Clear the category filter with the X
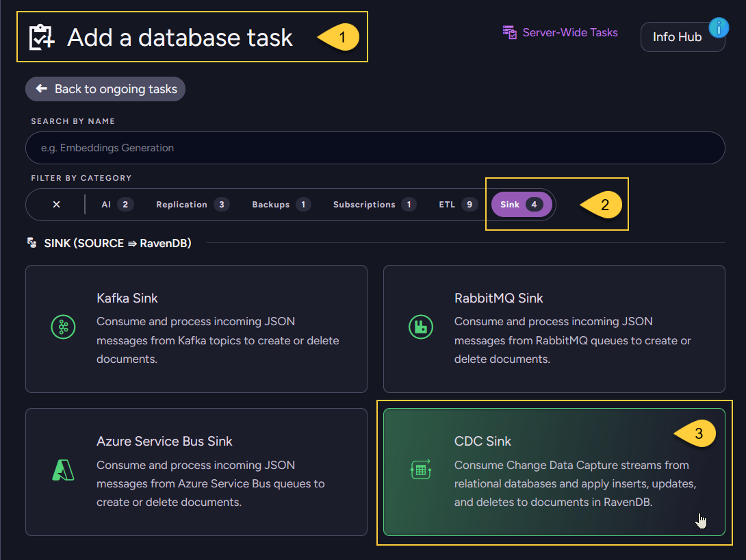This screenshot has height=560, width=746. tap(56, 205)
